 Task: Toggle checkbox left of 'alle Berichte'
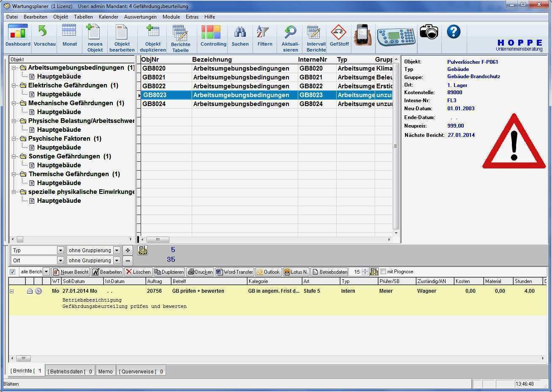pyautogui.click(x=13, y=272)
